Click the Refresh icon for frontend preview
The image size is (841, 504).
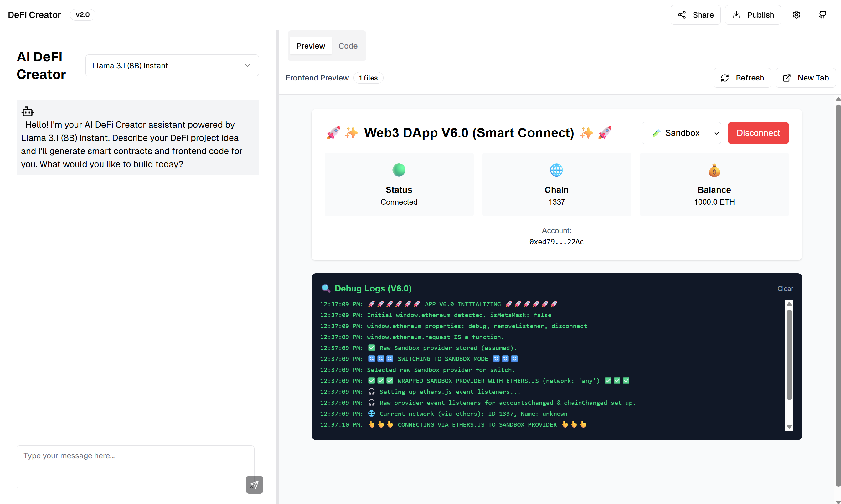point(725,77)
